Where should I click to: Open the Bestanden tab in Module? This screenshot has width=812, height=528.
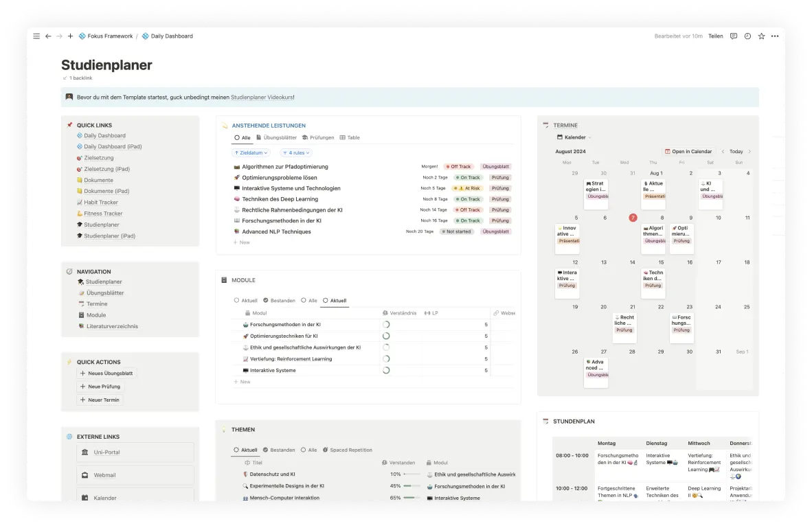click(279, 301)
